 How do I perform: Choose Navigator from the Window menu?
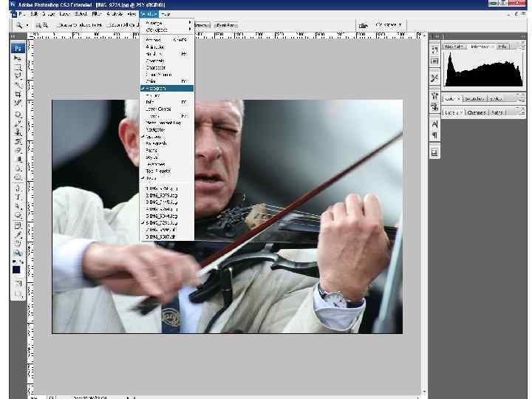(167, 129)
